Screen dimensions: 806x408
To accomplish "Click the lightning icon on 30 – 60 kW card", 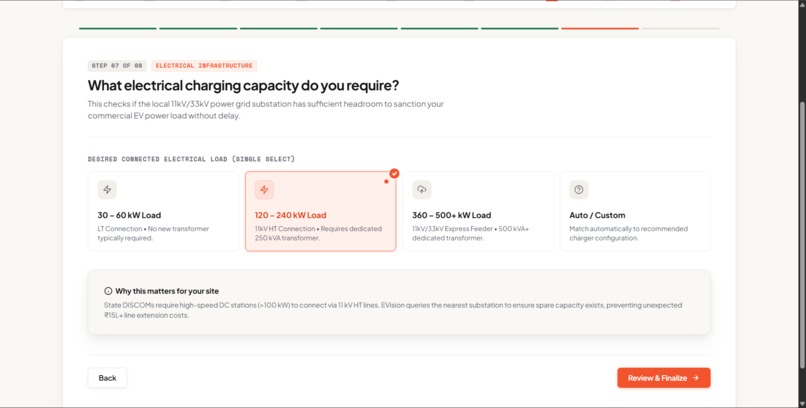I will [107, 190].
